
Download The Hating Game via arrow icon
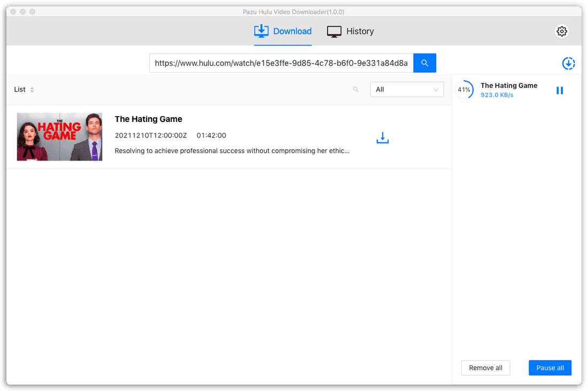click(383, 137)
